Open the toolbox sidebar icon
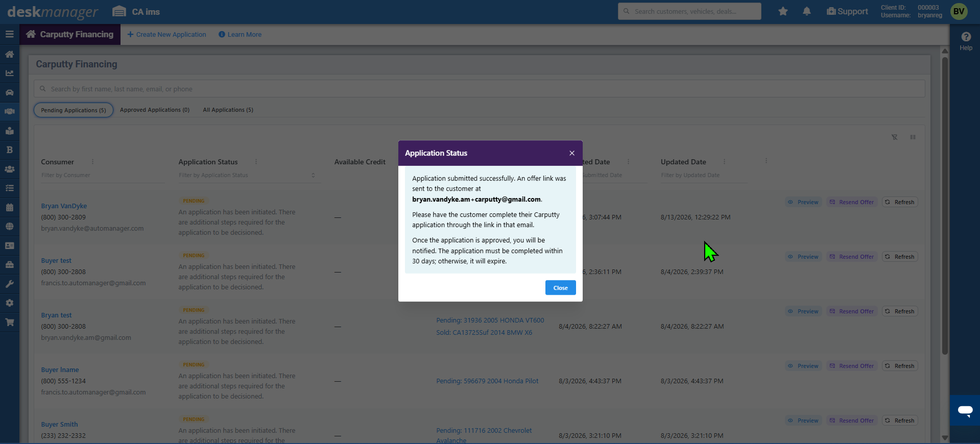980x444 pixels. (9, 264)
